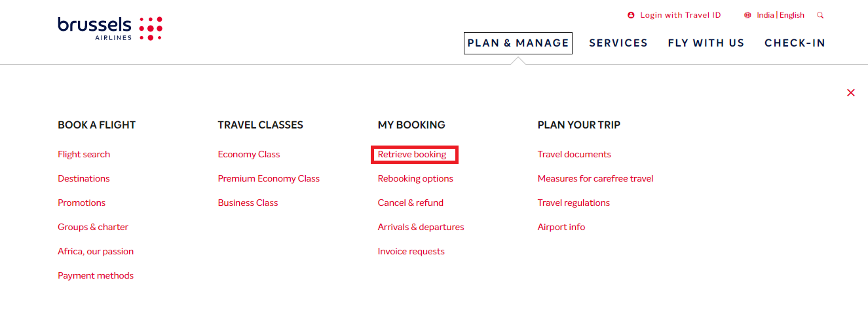Image resolution: width=868 pixels, height=335 pixels.
Task: Select the Cancel & refund link
Action: tap(411, 203)
